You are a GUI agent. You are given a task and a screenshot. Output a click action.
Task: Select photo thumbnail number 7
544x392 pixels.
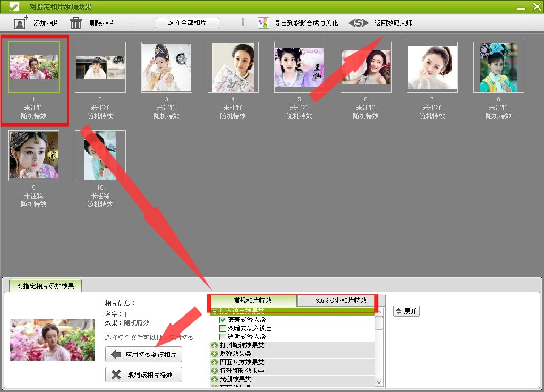pyautogui.click(x=432, y=67)
